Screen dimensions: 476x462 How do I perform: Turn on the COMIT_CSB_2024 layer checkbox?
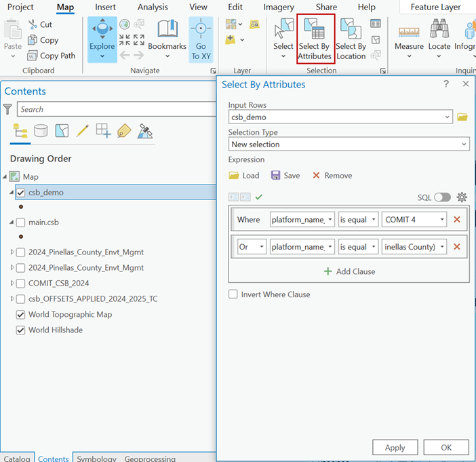click(20, 284)
